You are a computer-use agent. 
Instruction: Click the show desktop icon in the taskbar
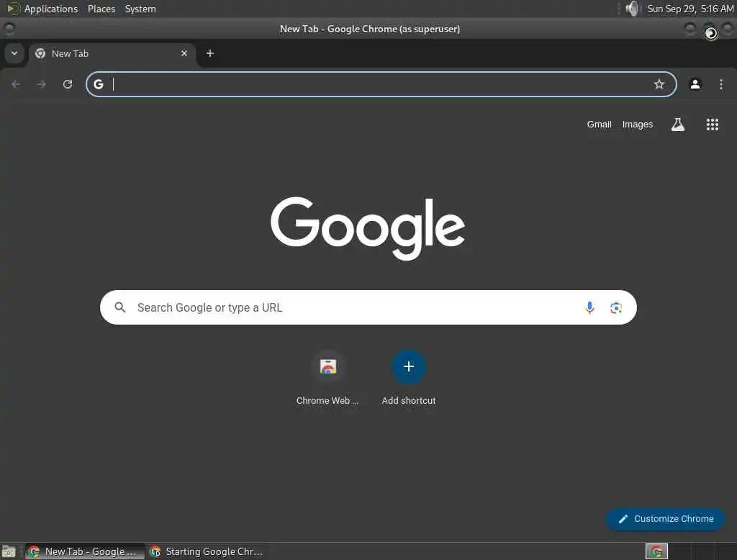[x=9, y=551]
